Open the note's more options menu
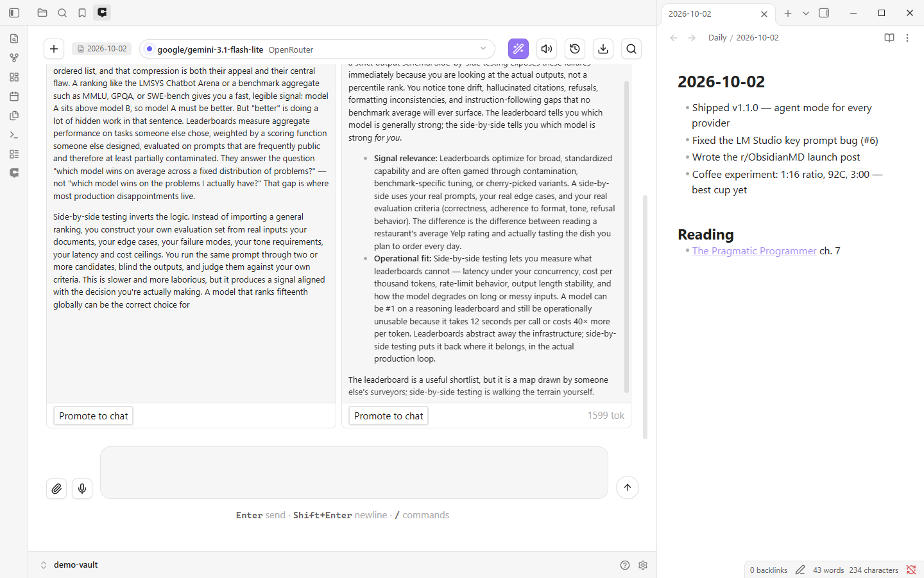 [x=907, y=38]
